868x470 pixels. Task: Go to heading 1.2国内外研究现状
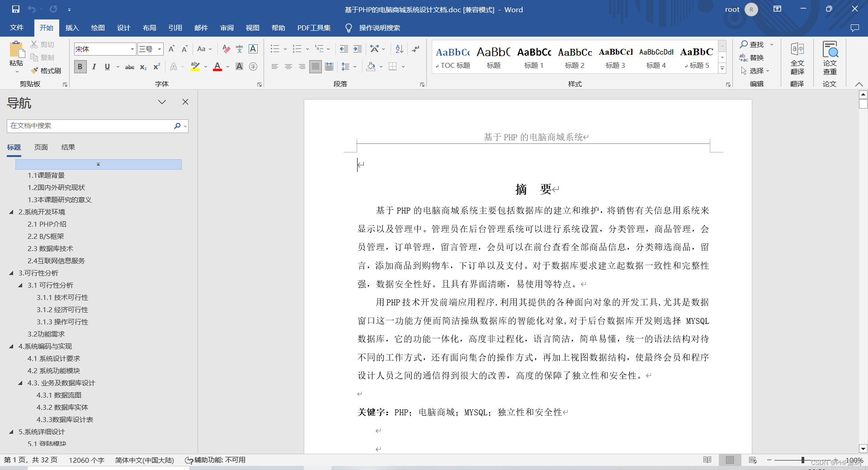pyautogui.click(x=56, y=187)
